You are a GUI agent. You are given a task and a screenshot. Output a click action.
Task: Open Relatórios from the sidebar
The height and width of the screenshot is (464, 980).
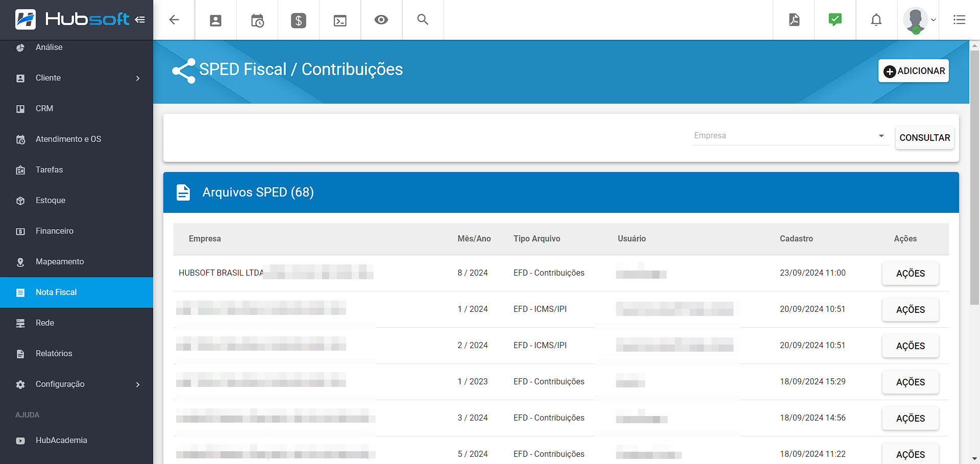pyautogui.click(x=54, y=354)
